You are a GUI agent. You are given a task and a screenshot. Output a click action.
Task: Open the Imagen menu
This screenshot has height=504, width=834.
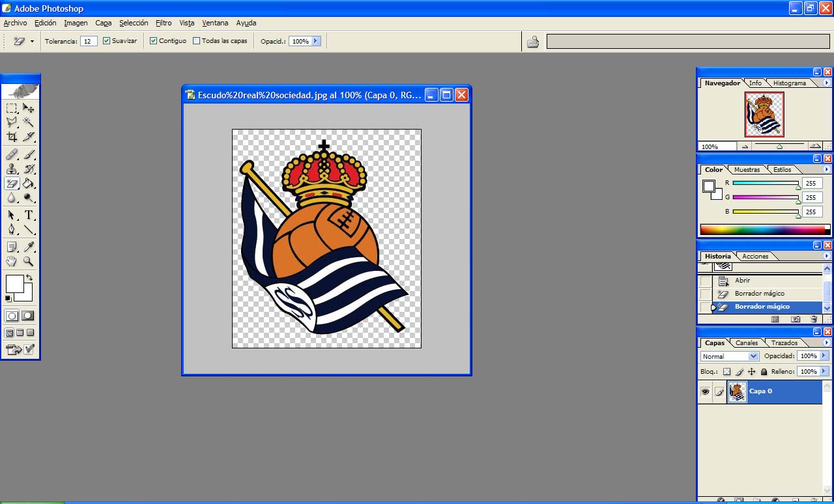pyautogui.click(x=76, y=23)
